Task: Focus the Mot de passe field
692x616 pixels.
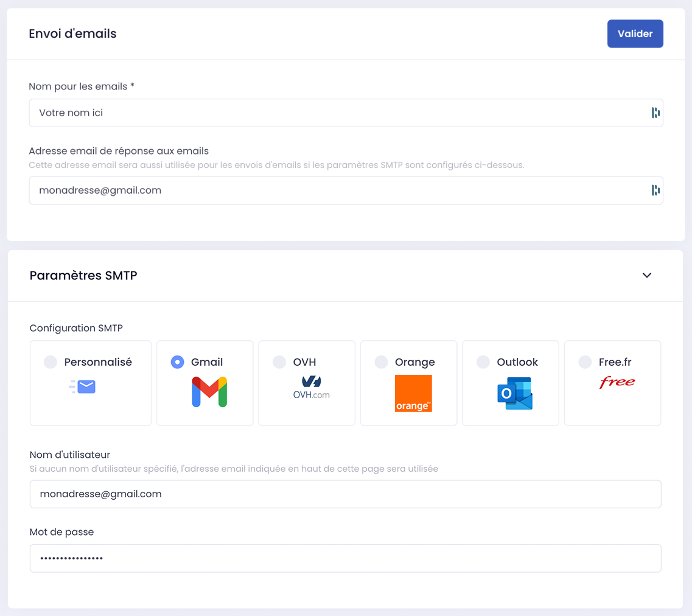Action: pyautogui.click(x=345, y=558)
